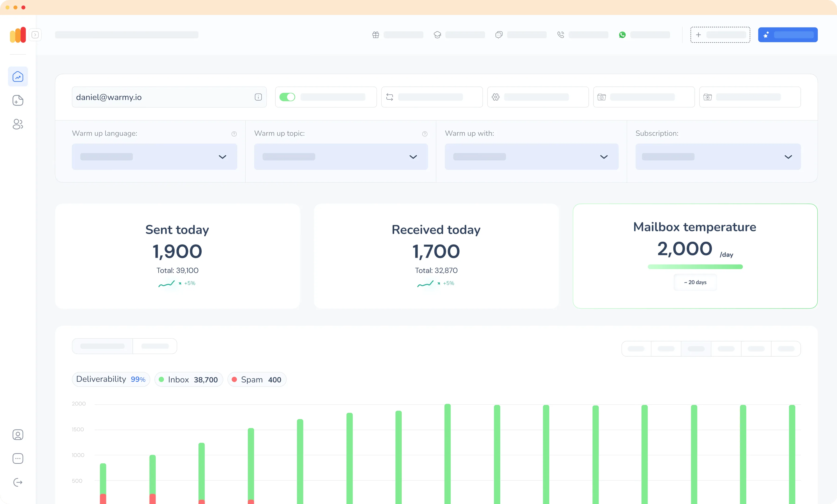
Task: Toggle the Inbox series in chart legend
Action: [x=189, y=379]
